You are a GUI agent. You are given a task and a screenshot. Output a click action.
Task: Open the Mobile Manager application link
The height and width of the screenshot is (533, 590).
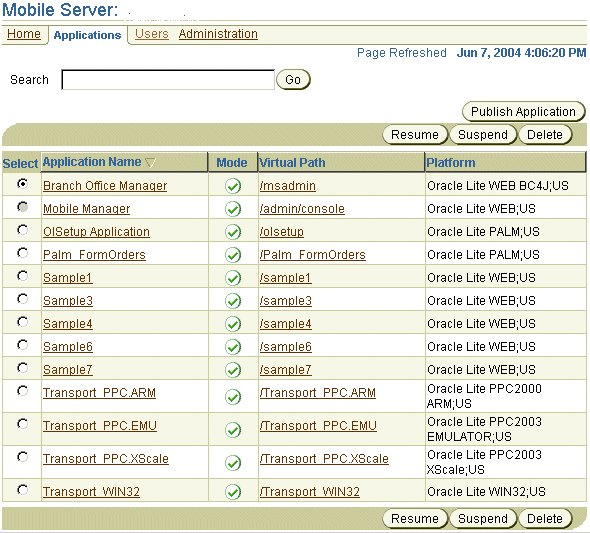pyautogui.click(x=87, y=209)
